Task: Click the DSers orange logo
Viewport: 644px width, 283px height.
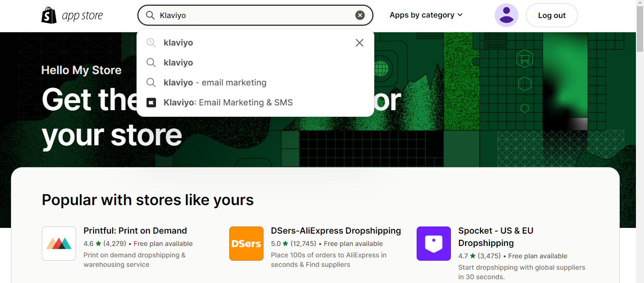Action: coord(246,244)
